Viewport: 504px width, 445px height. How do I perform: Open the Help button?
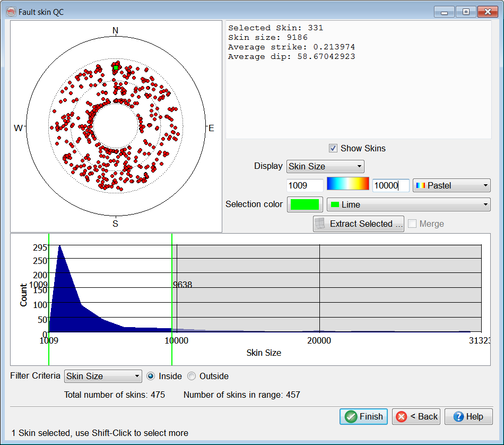468,416
